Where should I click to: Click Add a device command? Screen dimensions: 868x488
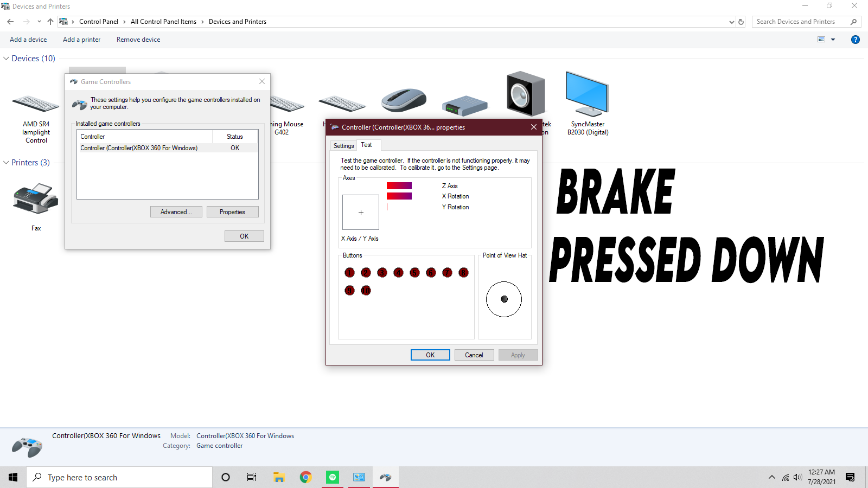28,40
